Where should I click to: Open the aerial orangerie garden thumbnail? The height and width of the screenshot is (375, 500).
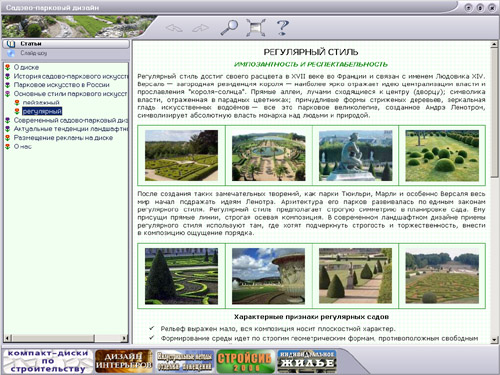pos(269,155)
